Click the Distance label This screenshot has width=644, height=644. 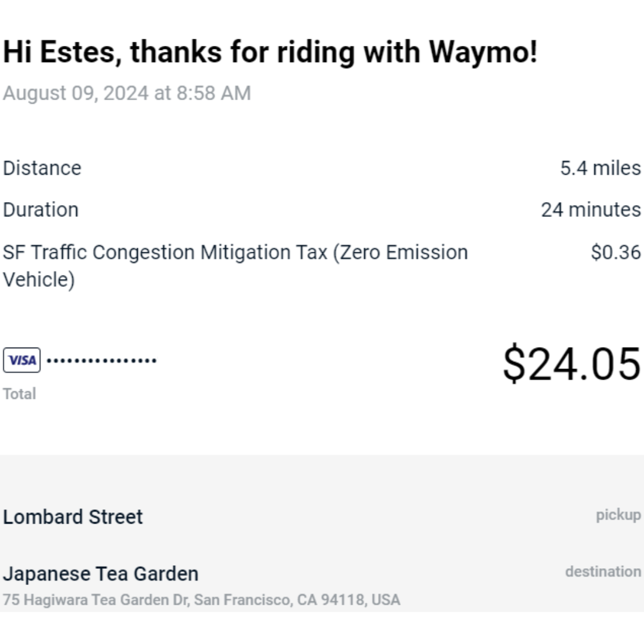(42, 168)
